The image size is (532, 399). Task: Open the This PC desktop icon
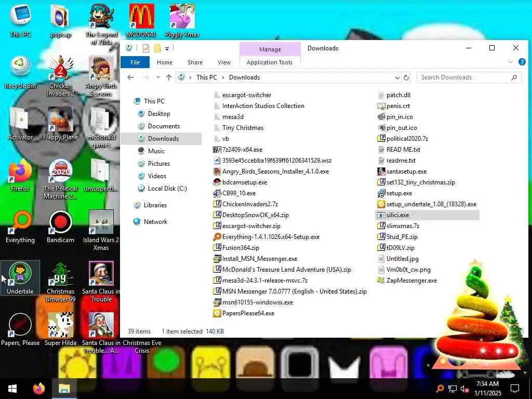click(20, 20)
